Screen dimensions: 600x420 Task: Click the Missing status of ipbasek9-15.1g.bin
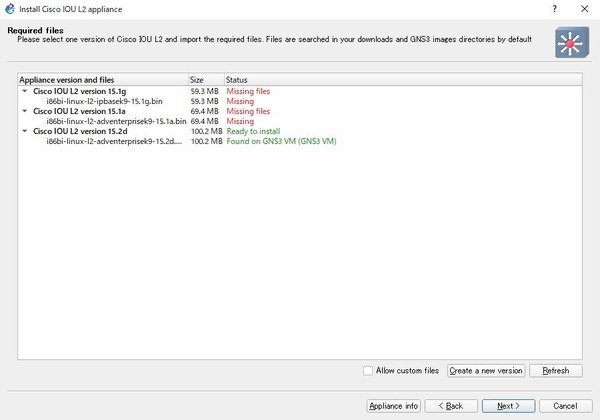[240, 101]
